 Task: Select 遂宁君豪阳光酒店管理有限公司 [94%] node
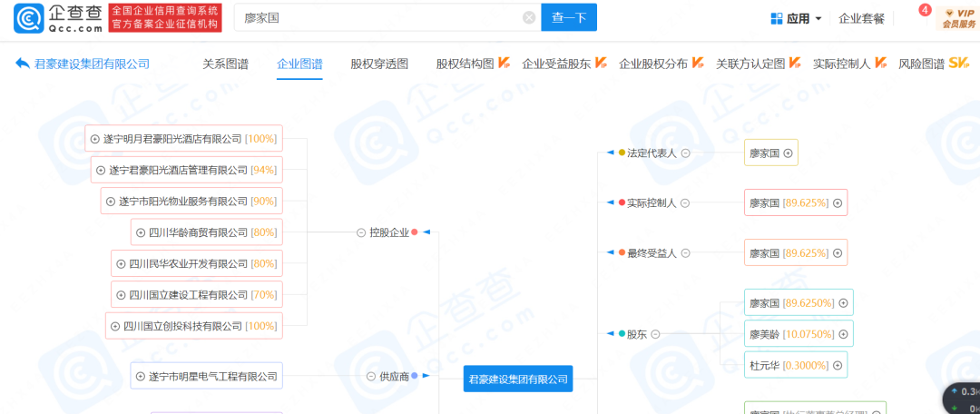point(187,170)
